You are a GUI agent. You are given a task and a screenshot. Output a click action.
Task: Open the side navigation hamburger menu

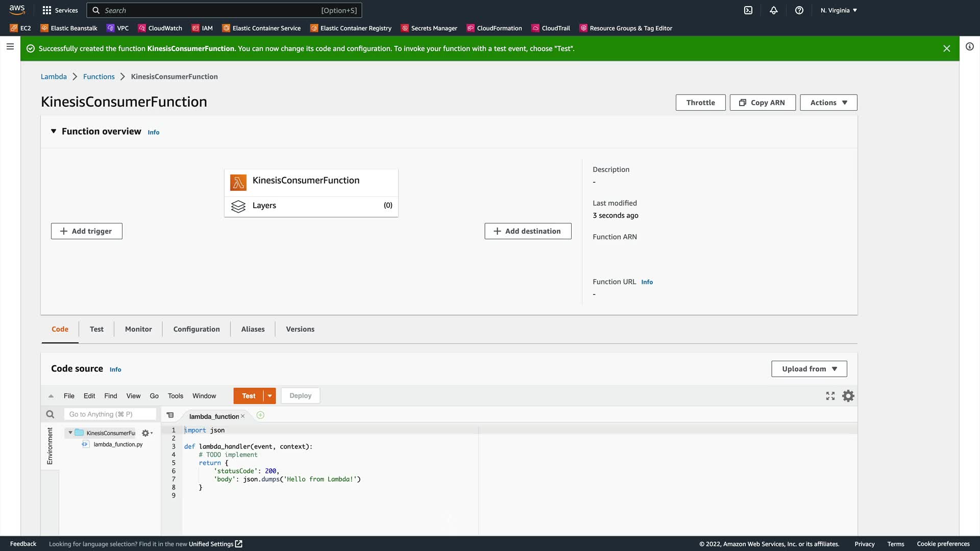pos(10,46)
